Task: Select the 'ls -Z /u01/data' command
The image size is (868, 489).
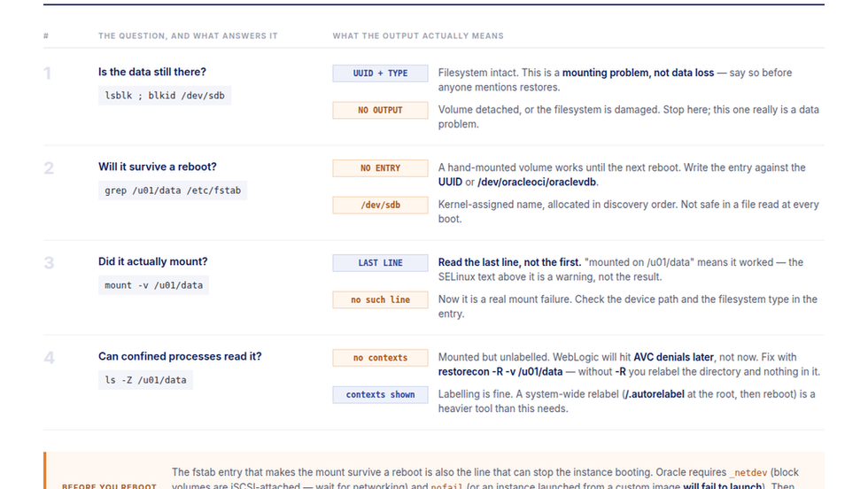Action: tap(145, 380)
